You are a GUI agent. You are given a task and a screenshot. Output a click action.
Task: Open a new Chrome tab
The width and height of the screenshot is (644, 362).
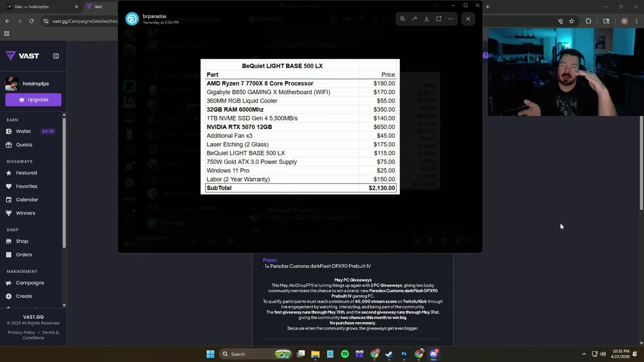[x=488, y=7]
